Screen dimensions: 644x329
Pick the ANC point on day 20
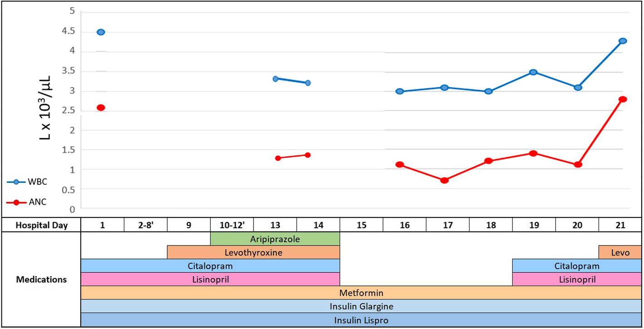pyautogui.click(x=578, y=164)
